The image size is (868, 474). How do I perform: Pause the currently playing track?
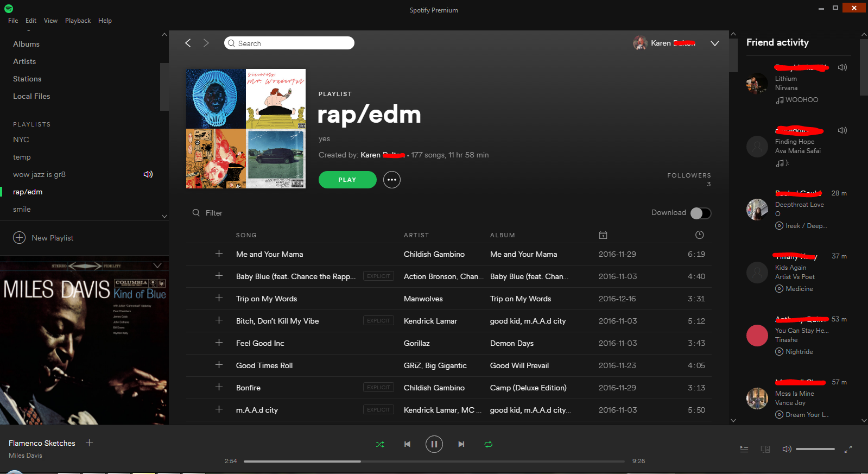[434, 444]
